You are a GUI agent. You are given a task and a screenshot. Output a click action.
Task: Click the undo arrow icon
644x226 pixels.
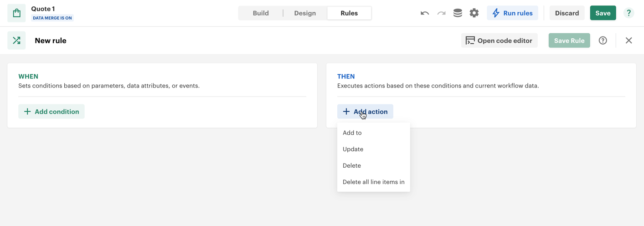coord(424,13)
